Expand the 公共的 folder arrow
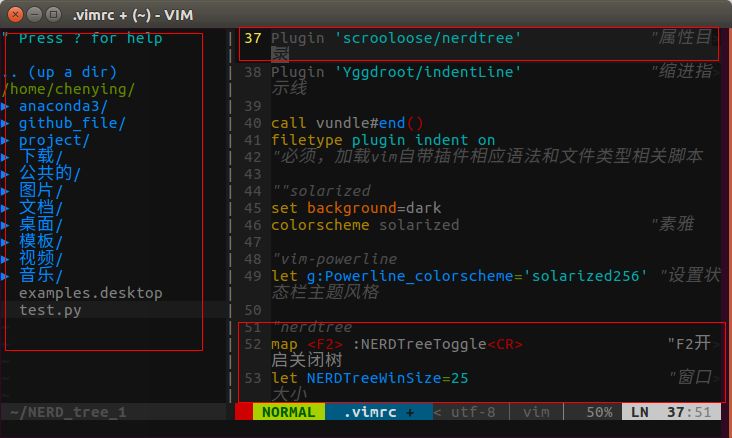This screenshot has height=438, width=732. 5,174
